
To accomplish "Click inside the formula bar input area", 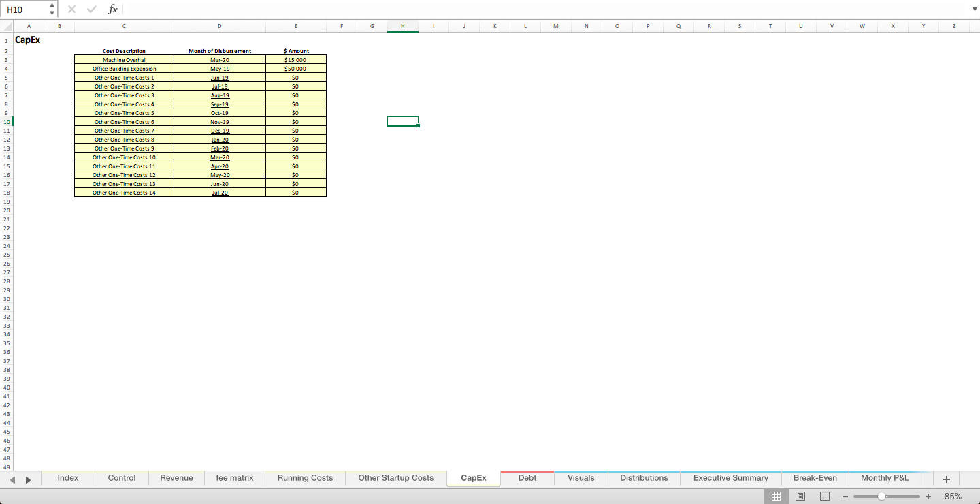I will 272,9.
